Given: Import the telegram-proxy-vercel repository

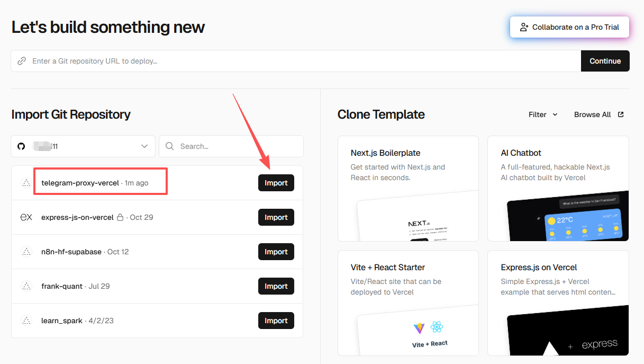Looking at the screenshot, I should (x=276, y=183).
